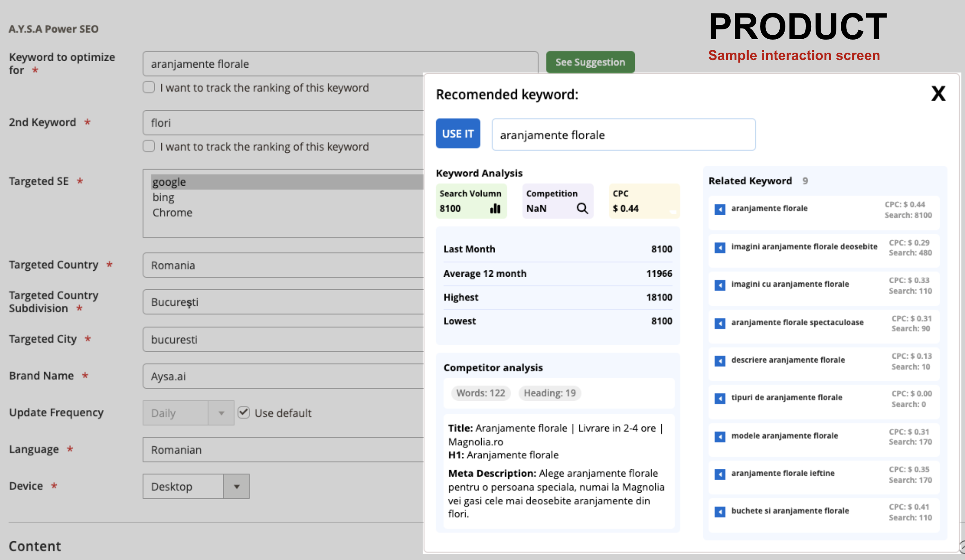Click the Brand Name field
This screenshot has height=560, width=965.
pyautogui.click(x=283, y=376)
